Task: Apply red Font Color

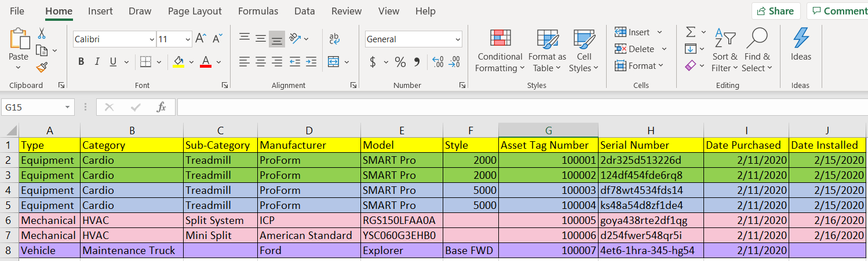Action: click(205, 62)
